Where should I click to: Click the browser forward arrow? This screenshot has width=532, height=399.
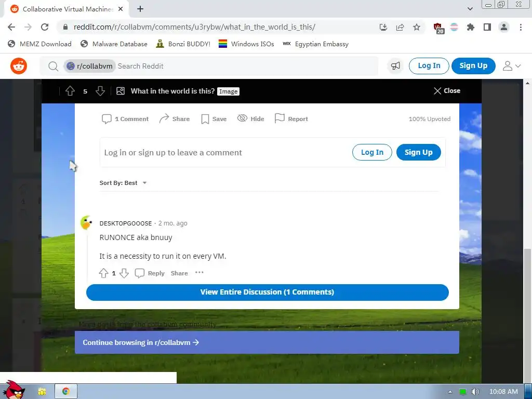[x=28, y=27]
